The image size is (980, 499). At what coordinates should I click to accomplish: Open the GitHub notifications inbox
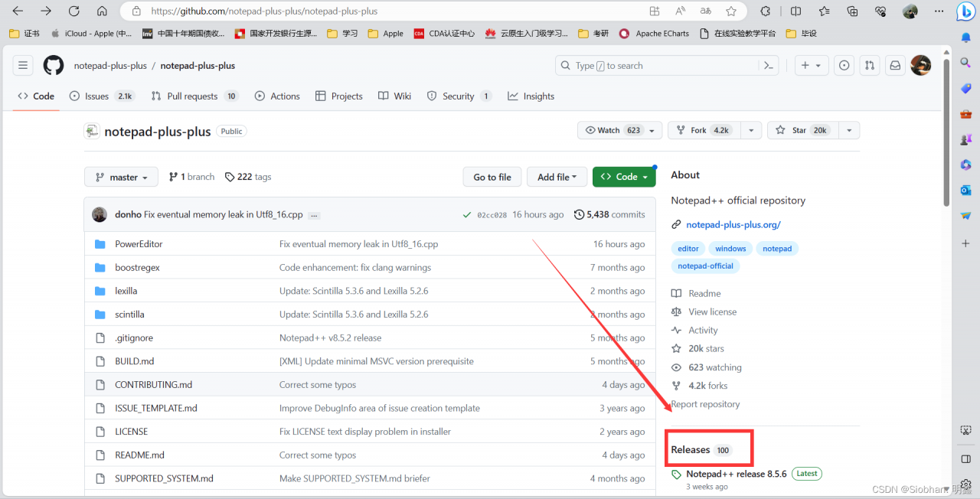[x=894, y=66]
